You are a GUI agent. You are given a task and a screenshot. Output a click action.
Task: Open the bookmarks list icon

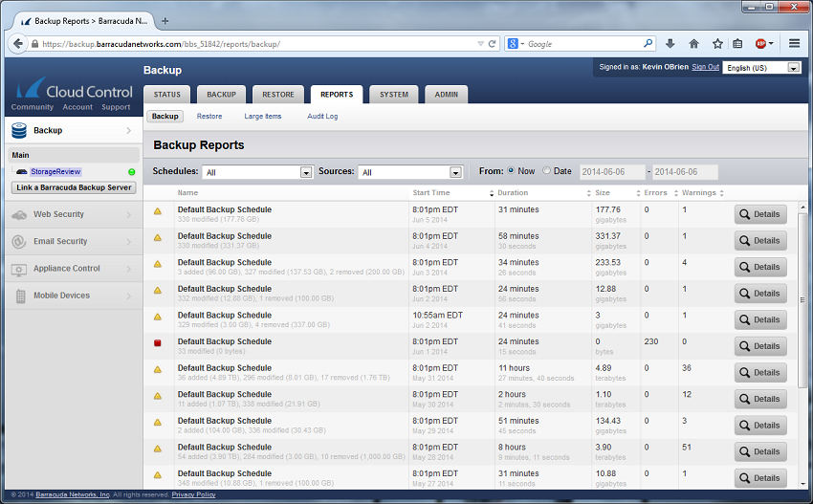[x=737, y=44]
